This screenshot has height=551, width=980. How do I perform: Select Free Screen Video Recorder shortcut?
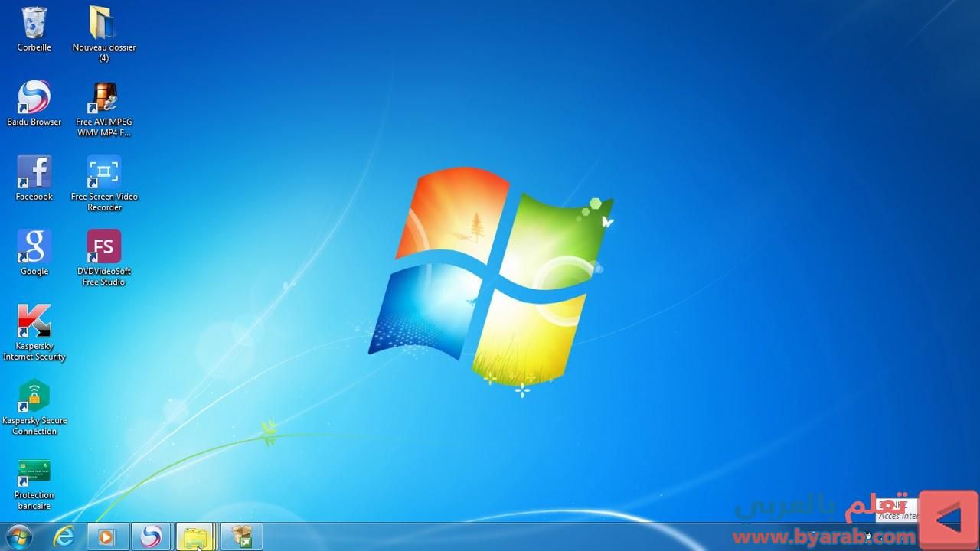tap(103, 184)
